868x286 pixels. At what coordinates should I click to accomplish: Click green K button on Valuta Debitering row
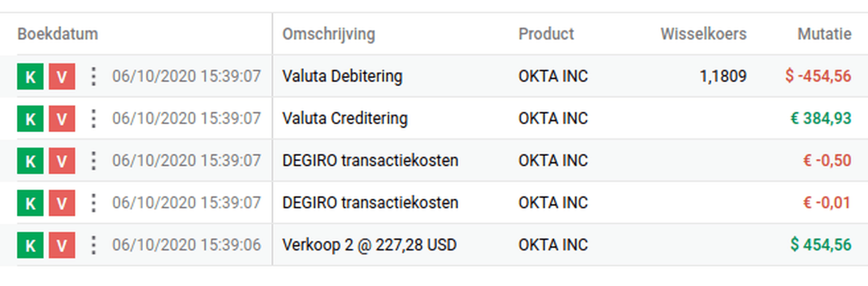pyautogui.click(x=30, y=76)
